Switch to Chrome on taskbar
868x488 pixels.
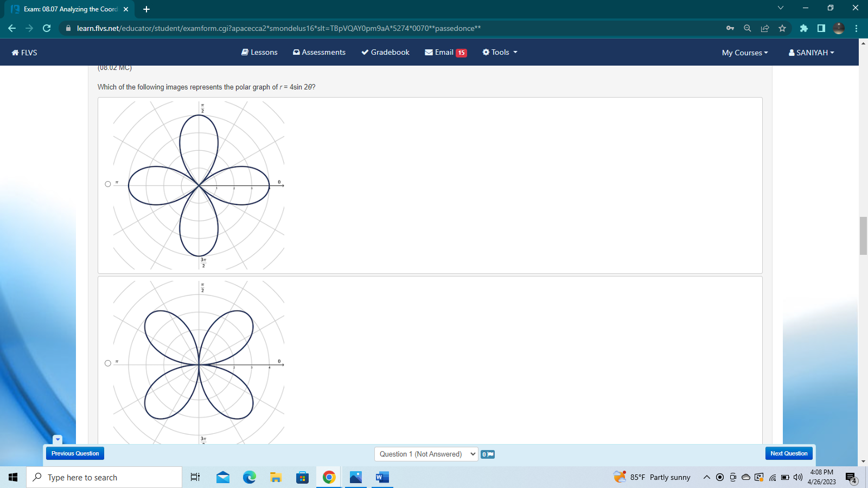tap(329, 477)
